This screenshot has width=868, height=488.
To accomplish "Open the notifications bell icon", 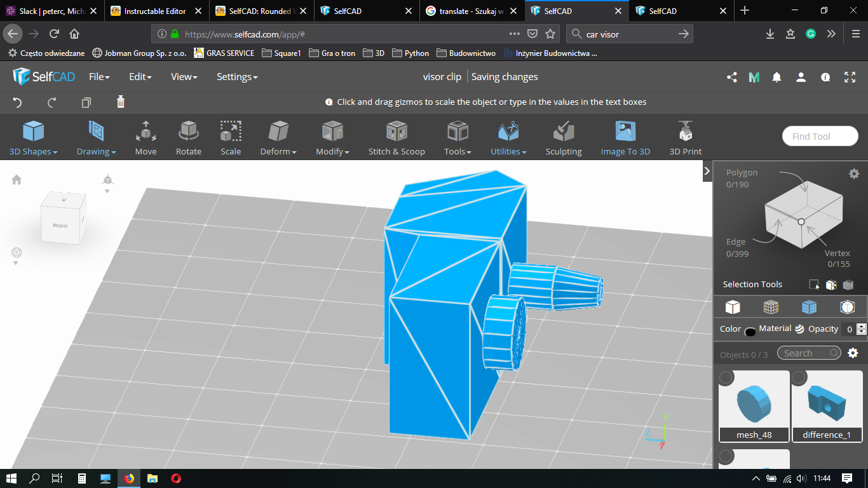I will pyautogui.click(x=776, y=77).
